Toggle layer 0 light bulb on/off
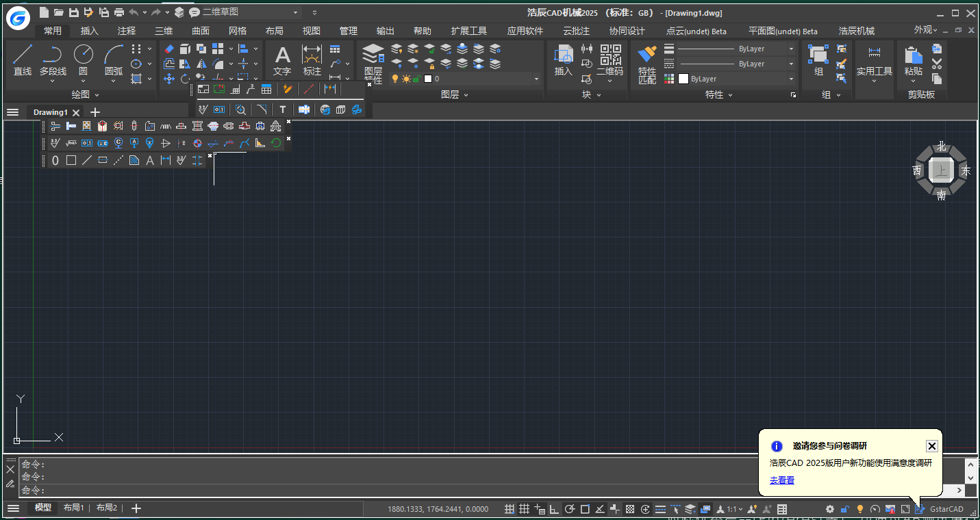980x520 pixels. pos(395,79)
